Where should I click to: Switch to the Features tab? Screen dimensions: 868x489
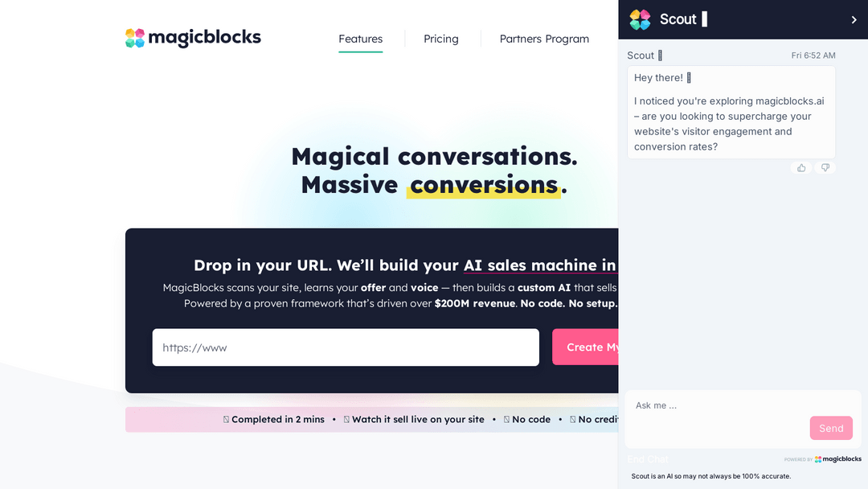pos(360,39)
